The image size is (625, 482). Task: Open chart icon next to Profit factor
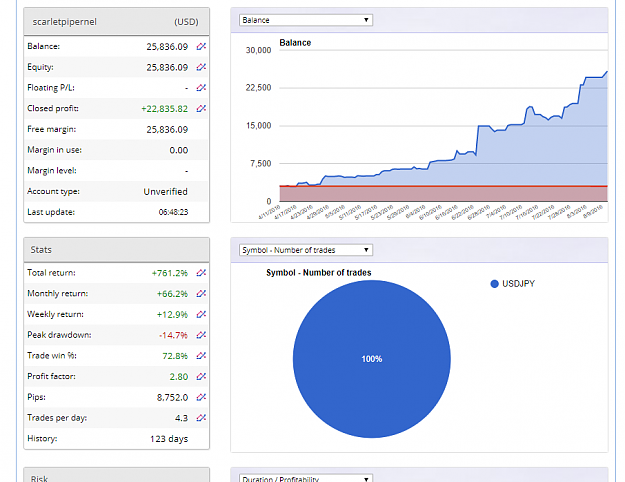tap(201, 376)
